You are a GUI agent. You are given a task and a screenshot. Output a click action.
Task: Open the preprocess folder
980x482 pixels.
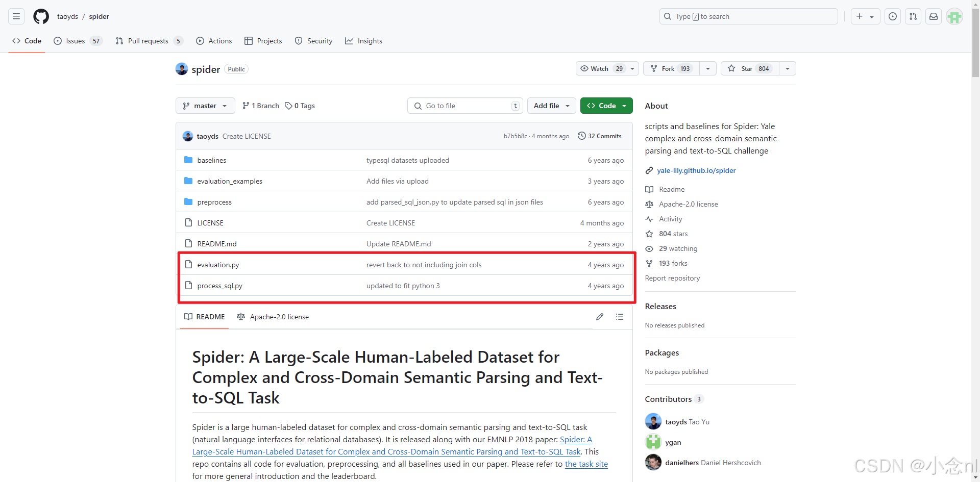[x=214, y=202]
